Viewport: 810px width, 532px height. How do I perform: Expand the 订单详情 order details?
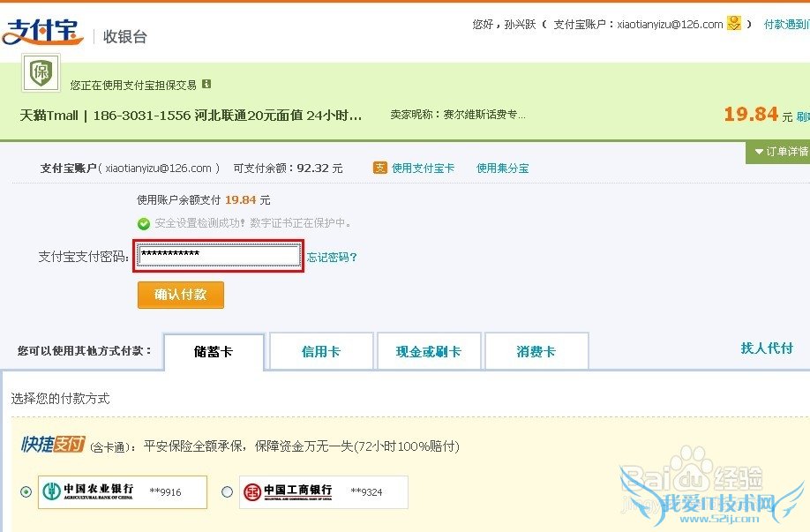point(778,152)
